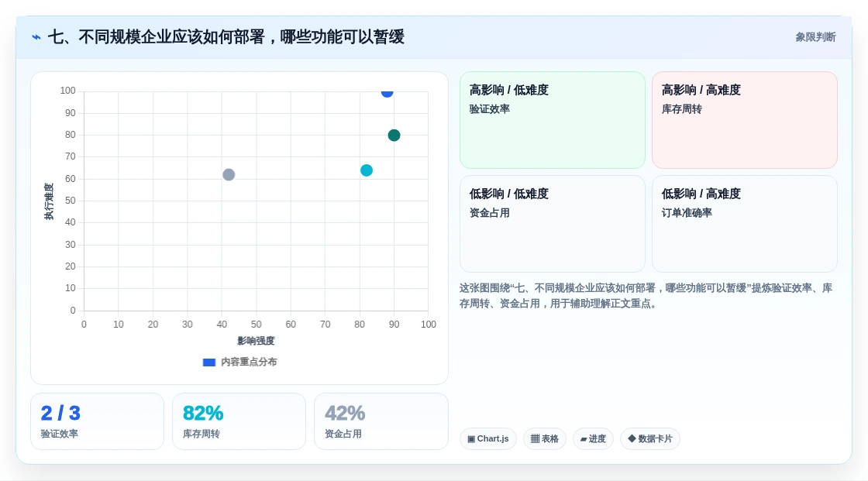Click the blue lightning icon beside the title
Image resolution: width=868 pixels, height=481 pixels.
coord(36,37)
